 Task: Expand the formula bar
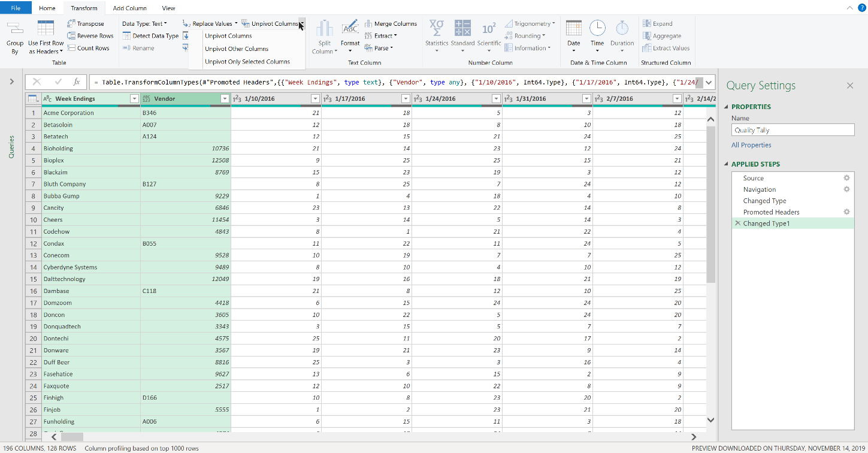[709, 82]
